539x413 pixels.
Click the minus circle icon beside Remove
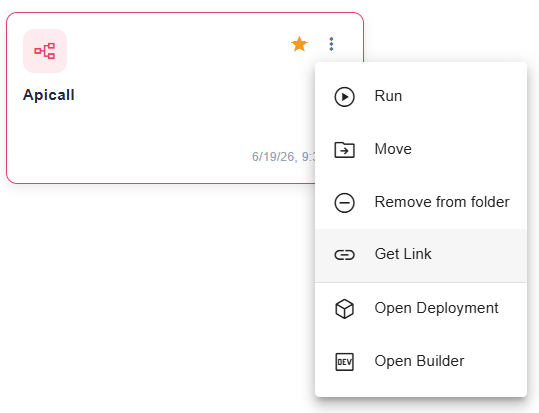click(344, 203)
